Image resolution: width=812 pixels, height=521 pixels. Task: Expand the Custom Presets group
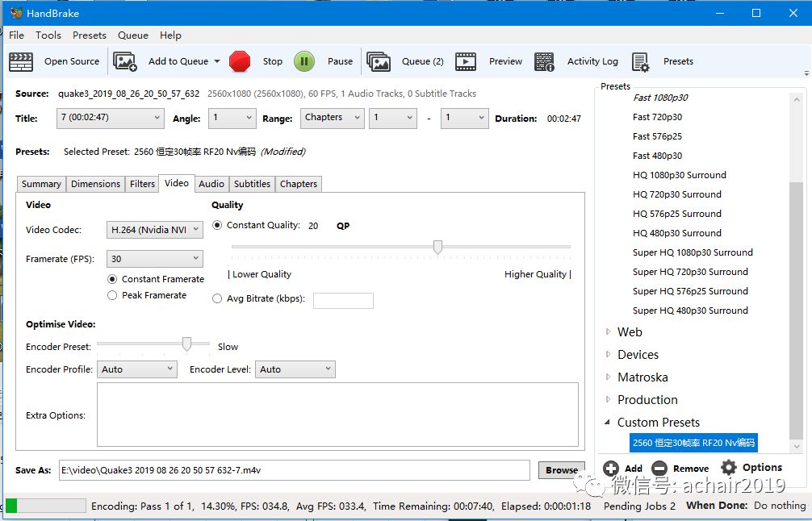[609, 422]
